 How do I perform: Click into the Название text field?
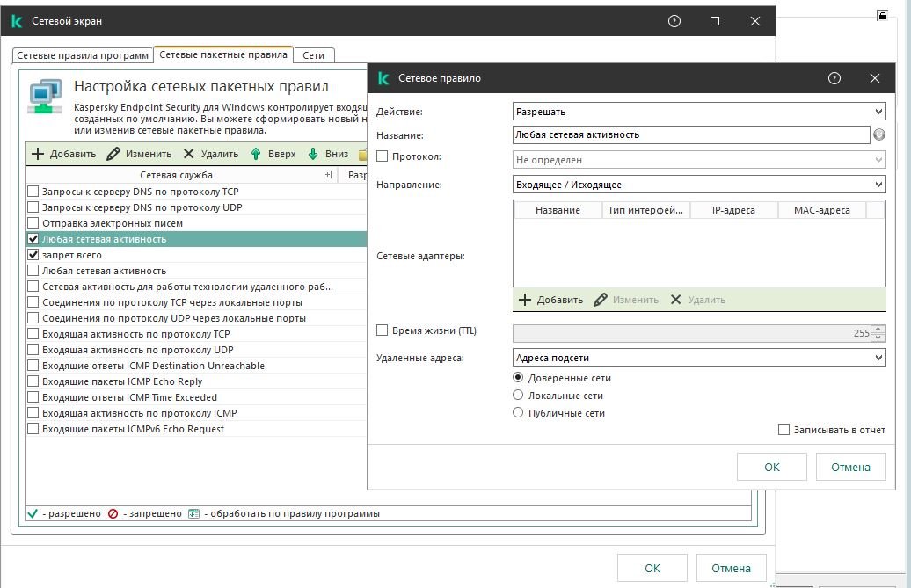tap(690, 135)
